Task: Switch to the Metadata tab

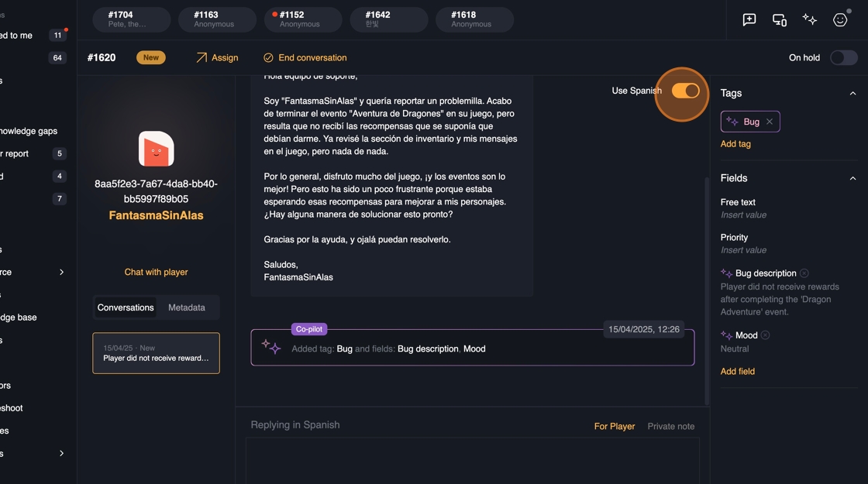Action: point(187,307)
